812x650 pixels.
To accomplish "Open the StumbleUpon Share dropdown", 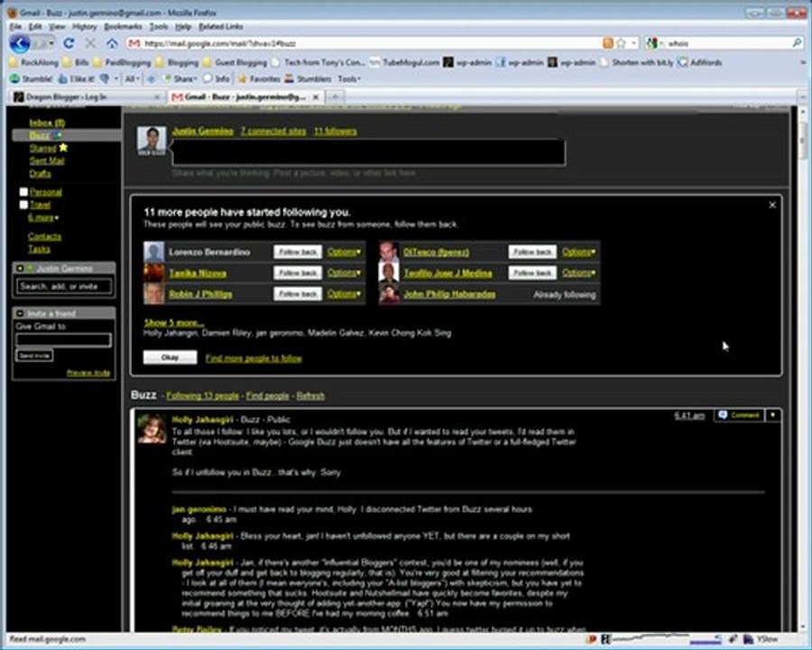I will pos(180,79).
